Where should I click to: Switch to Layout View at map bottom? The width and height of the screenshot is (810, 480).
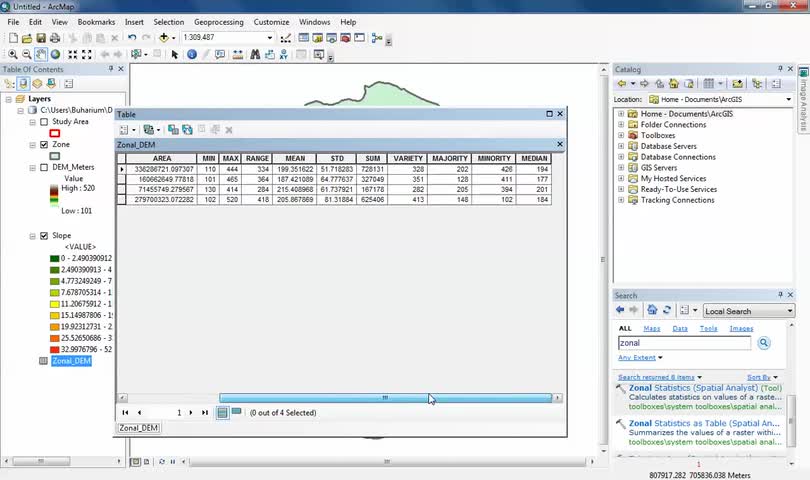147,461
